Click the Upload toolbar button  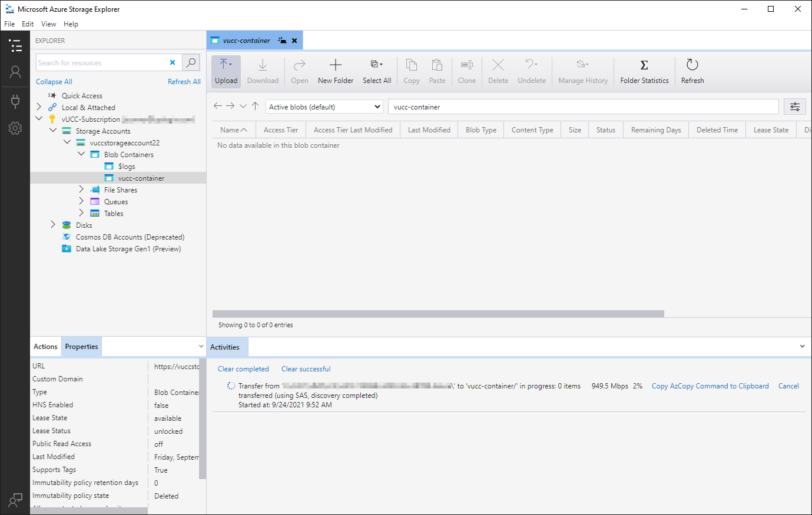[x=226, y=71]
